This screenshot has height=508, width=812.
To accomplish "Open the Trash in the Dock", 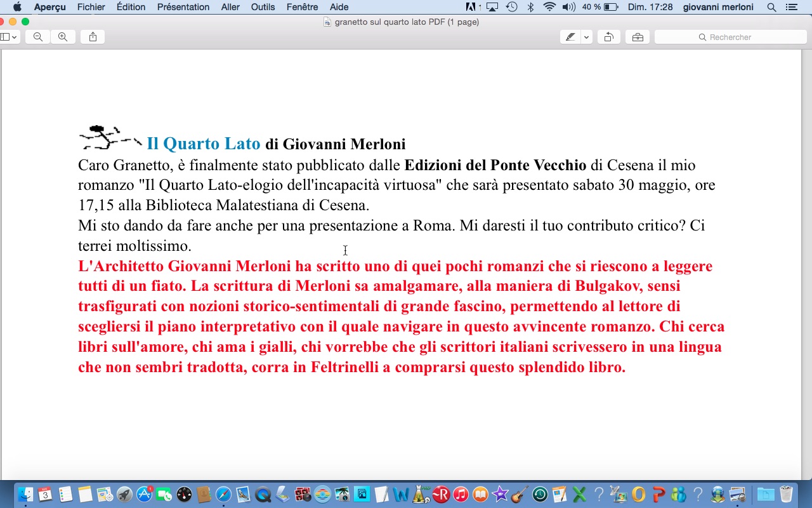I will (786, 494).
